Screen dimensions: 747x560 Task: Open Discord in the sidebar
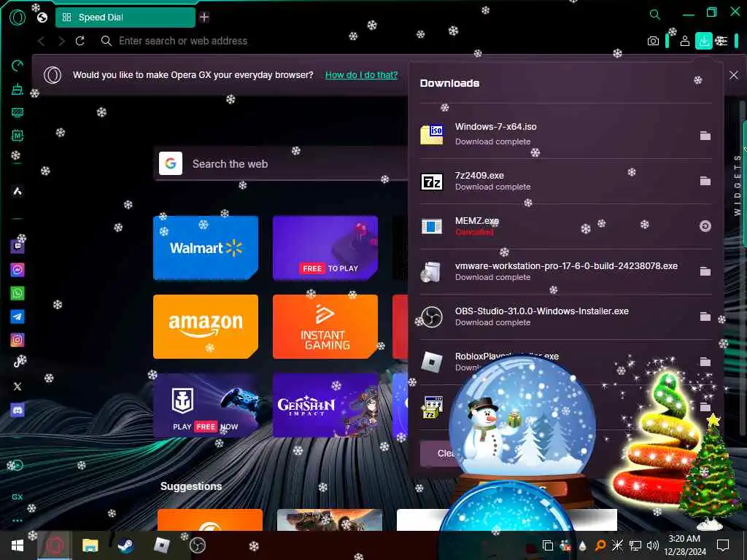pos(18,410)
